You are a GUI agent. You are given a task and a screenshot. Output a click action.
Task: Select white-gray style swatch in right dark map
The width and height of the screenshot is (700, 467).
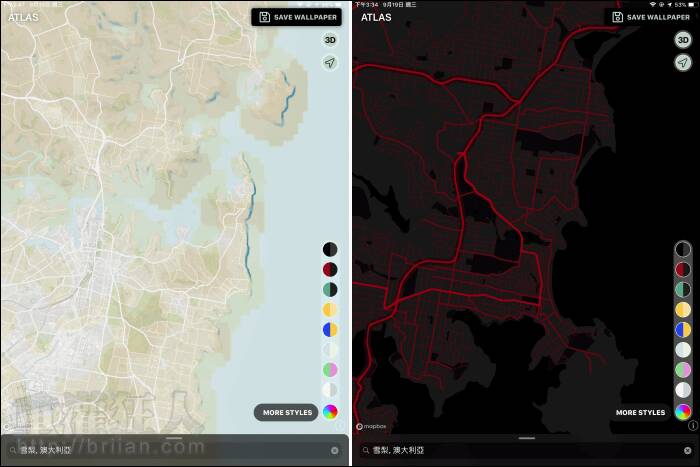tap(683, 390)
